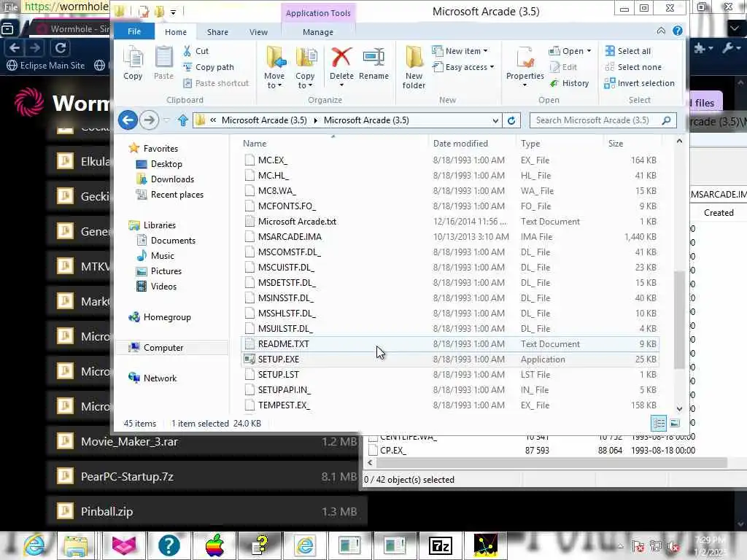Open the address bar history dropdown
Screen dimensions: 747x560
tap(495, 120)
